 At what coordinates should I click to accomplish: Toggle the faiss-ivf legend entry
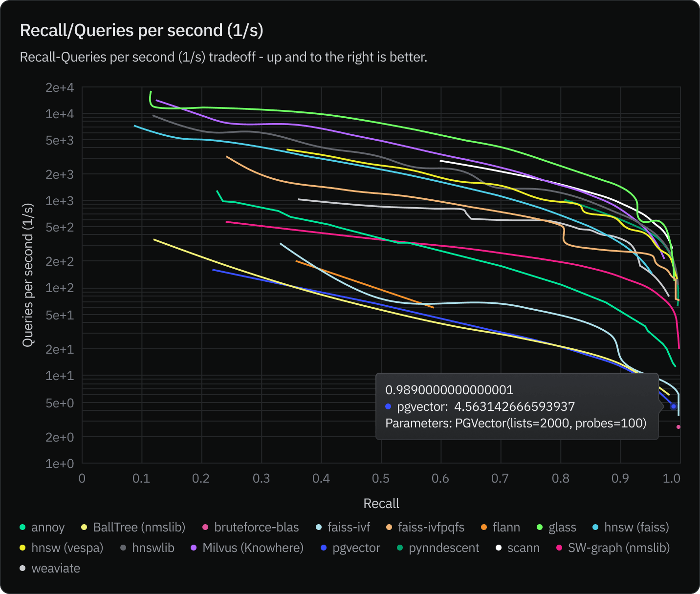(343, 528)
